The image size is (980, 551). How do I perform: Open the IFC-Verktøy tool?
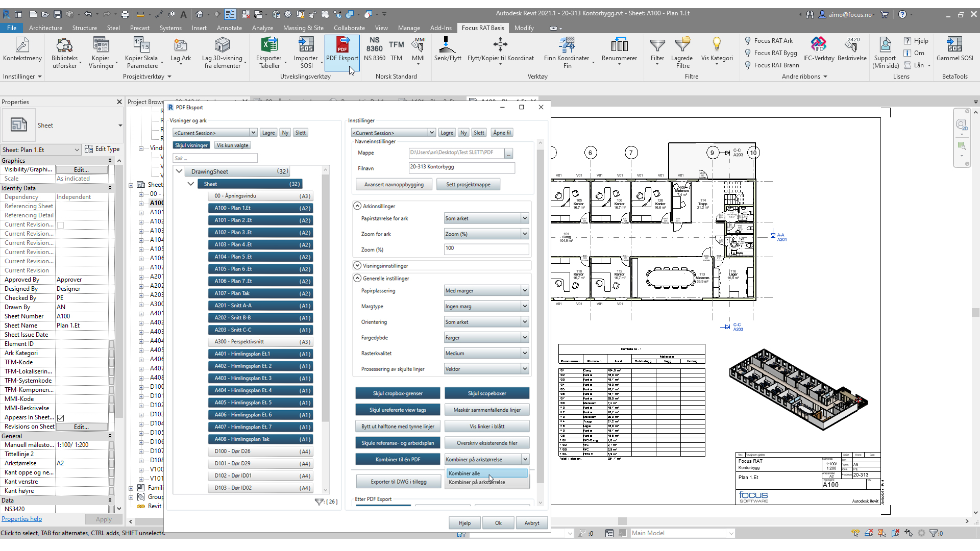pos(819,49)
